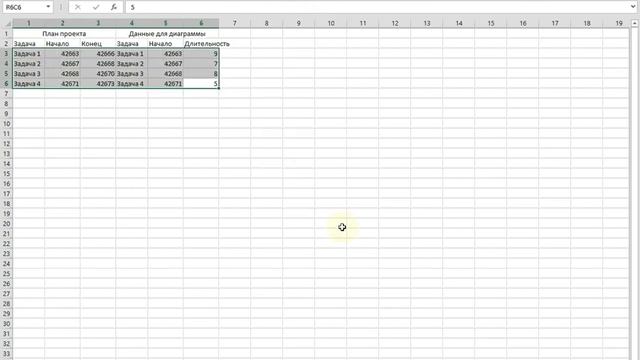
Task: Select column header 1
Action: click(29, 23)
